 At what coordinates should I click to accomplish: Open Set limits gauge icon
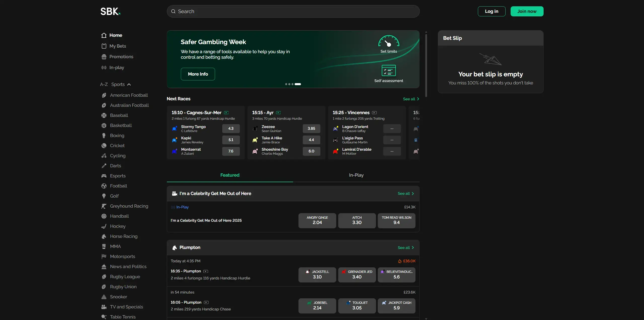(389, 41)
